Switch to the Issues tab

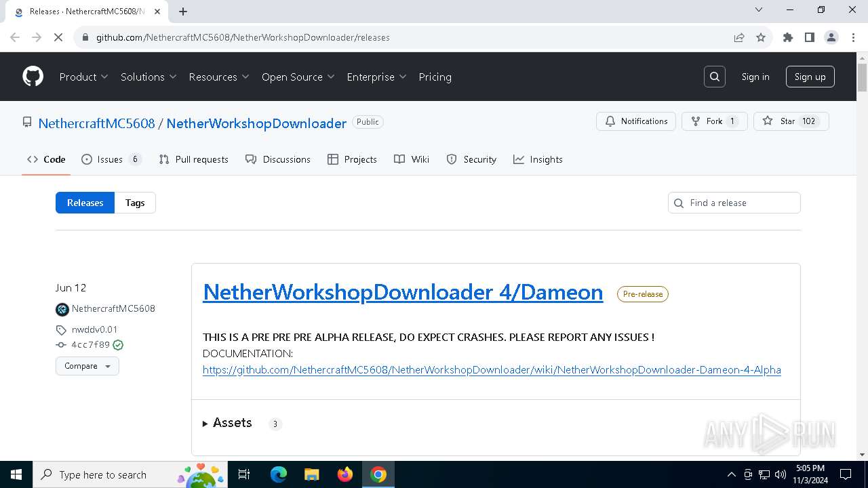[111, 159]
